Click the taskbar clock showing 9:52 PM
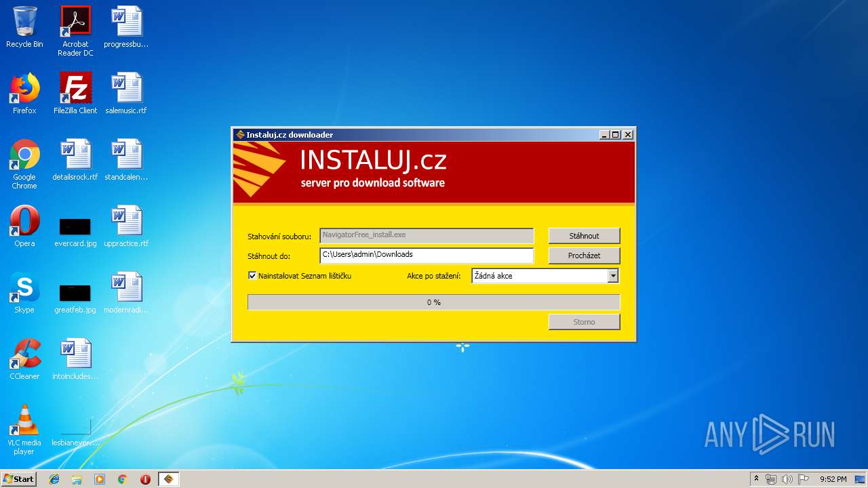Viewport: 868px width, 488px height. point(833,479)
